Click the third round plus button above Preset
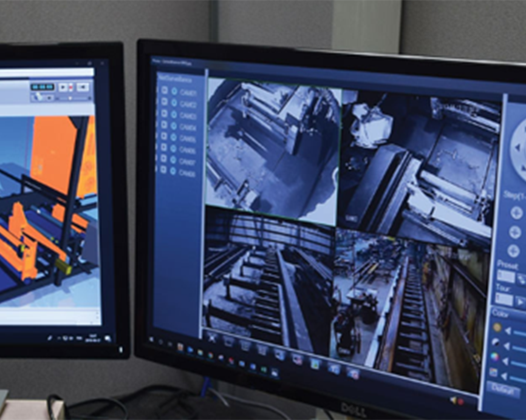 click(x=514, y=251)
